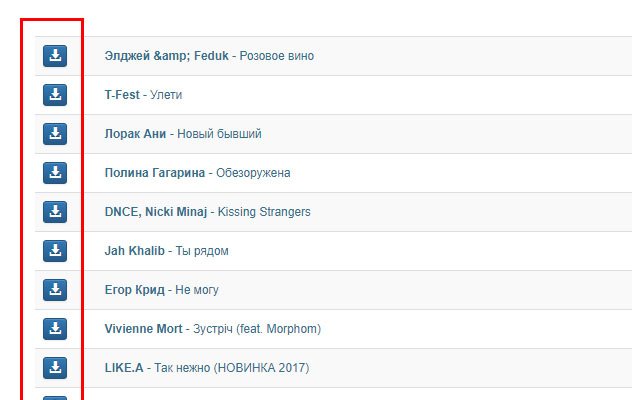Screen dimensions: 632x400
Task: Open Лорак Ани artist link
Action: [135, 133]
